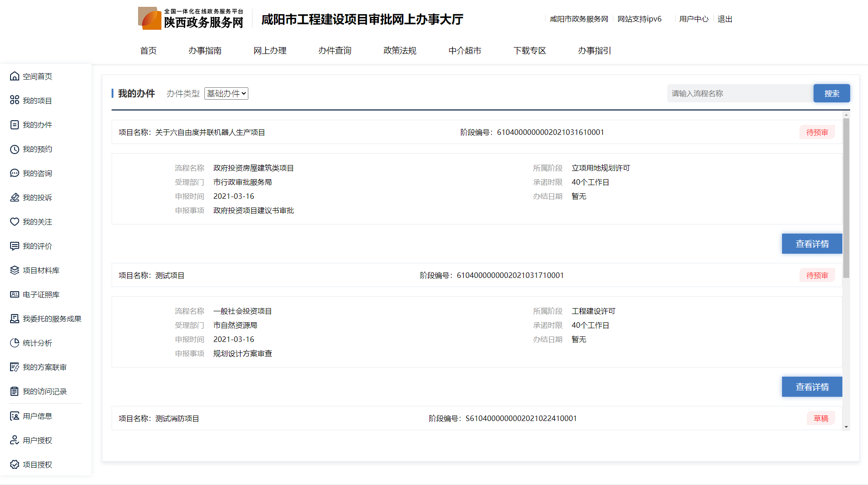The image size is (868, 485).
Task: Click the grid icon for 我的项目
Action: click(x=15, y=100)
